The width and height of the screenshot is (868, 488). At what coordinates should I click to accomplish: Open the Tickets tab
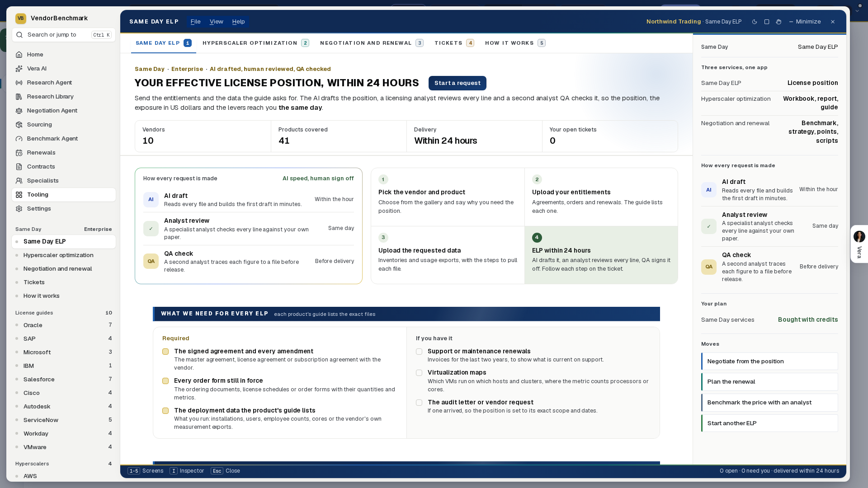(454, 43)
